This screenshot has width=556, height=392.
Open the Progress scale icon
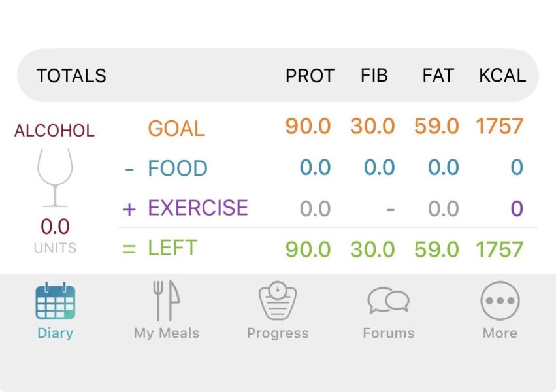pos(277,300)
